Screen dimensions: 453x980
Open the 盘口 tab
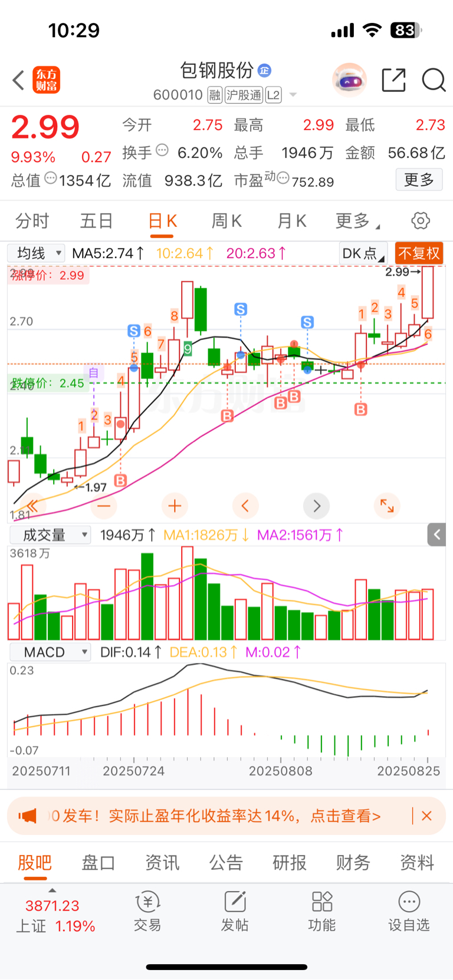(x=99, y=863)
